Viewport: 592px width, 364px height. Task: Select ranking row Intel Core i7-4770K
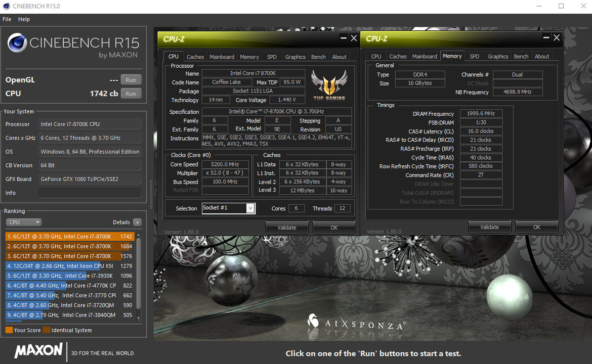coord(70,286)
